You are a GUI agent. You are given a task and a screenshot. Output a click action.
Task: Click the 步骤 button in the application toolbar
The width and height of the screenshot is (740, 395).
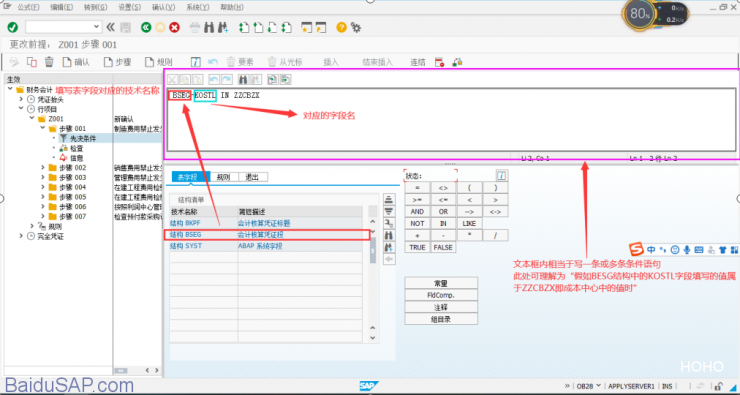point(118,62)
